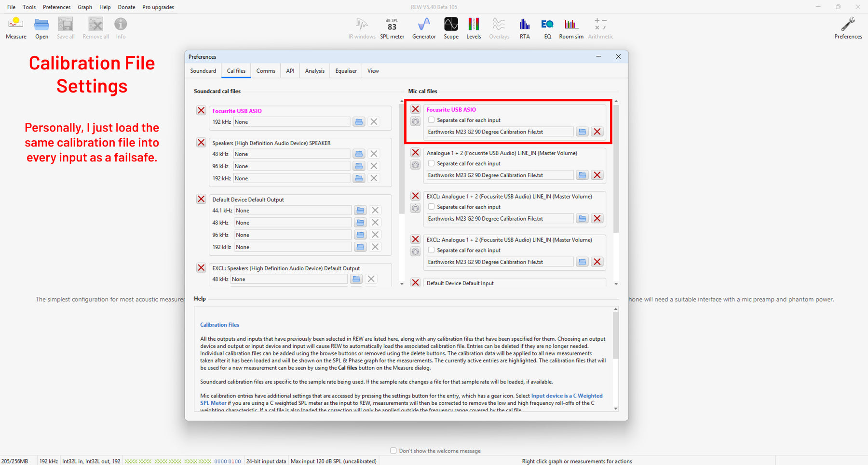Open the Equaliser preferences tab
The height and width of the screenshot is (465, 868).
[x=346, y=71]
